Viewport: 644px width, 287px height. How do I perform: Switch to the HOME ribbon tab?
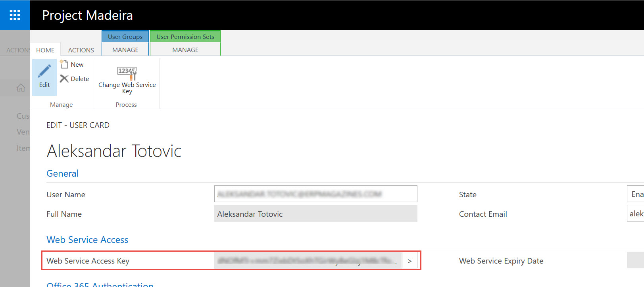(45, 50)
